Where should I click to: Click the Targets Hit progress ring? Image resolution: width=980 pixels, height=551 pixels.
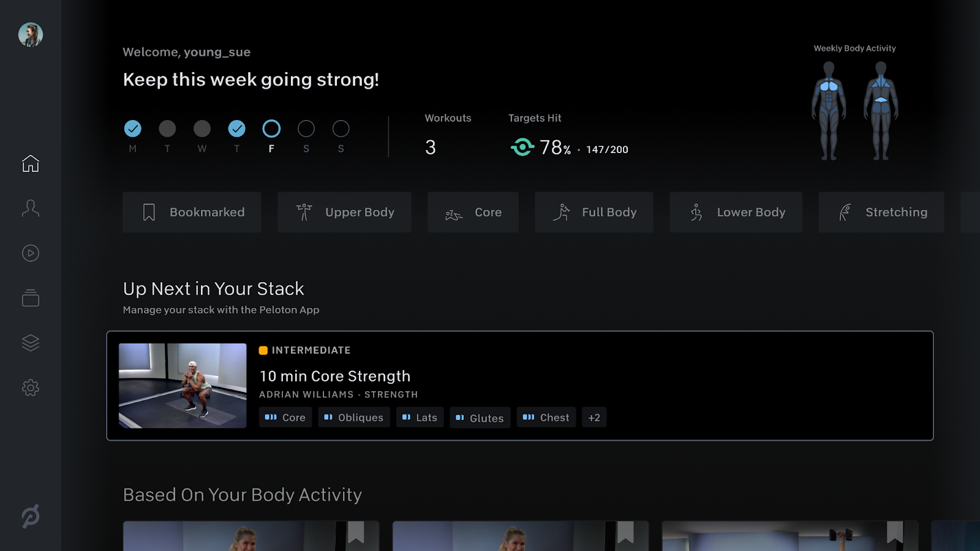click(x=522, y=148)
